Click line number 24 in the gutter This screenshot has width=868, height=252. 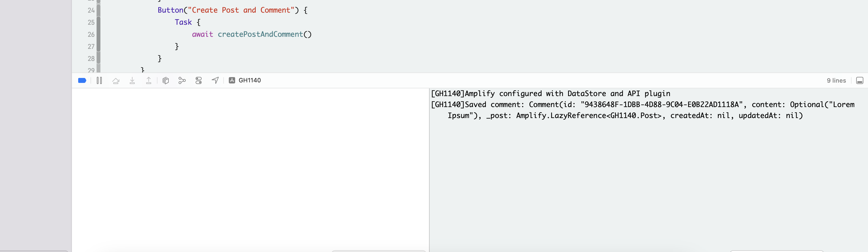pyautogui.click(x=91, y=10)
